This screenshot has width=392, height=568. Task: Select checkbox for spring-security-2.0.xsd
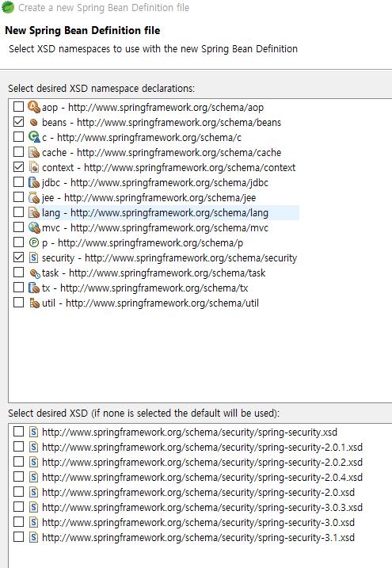(18, 492)
